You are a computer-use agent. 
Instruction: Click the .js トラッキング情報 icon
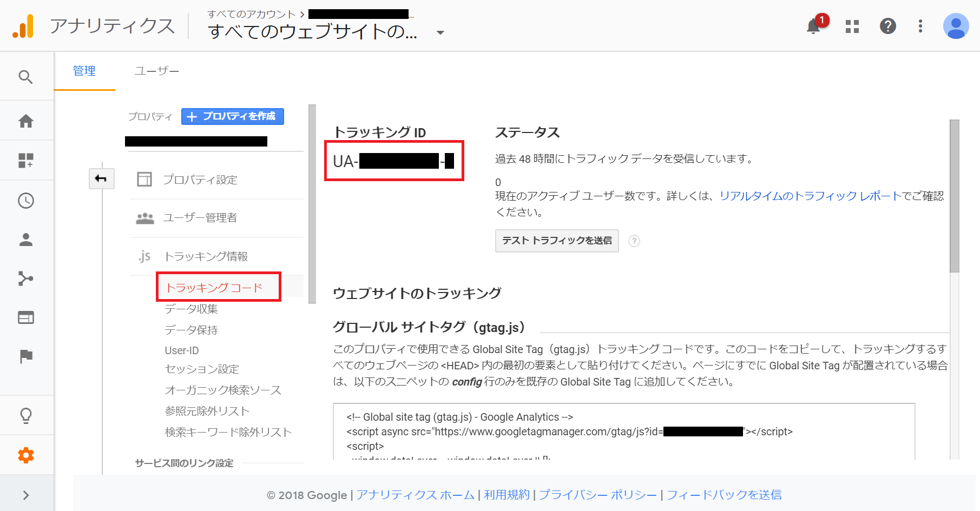144,256
